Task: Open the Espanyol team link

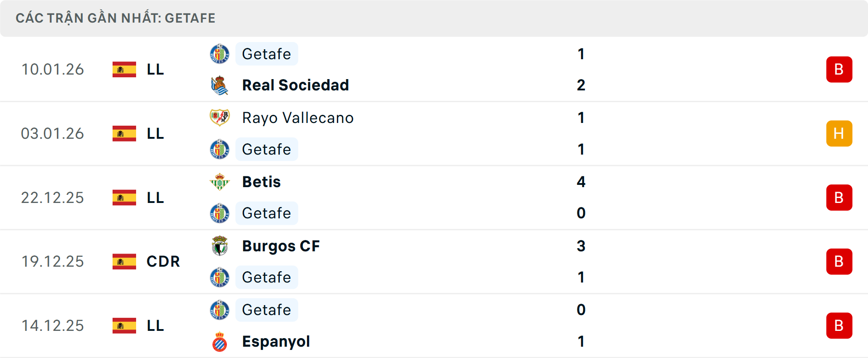Action: pos(276,341)
